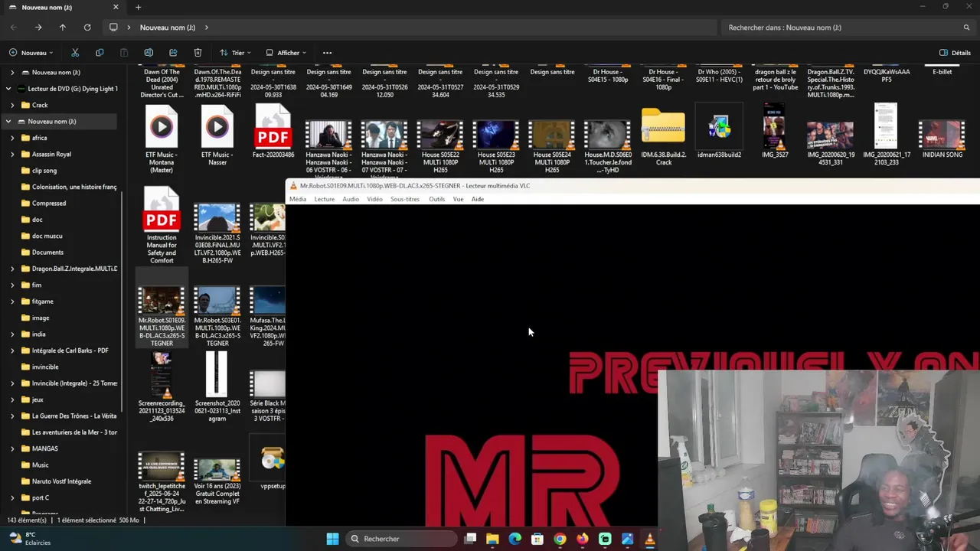Open the Média menu in VLC
The width and height of the screenshot is (980, 551).
click(x=298, y=199)
